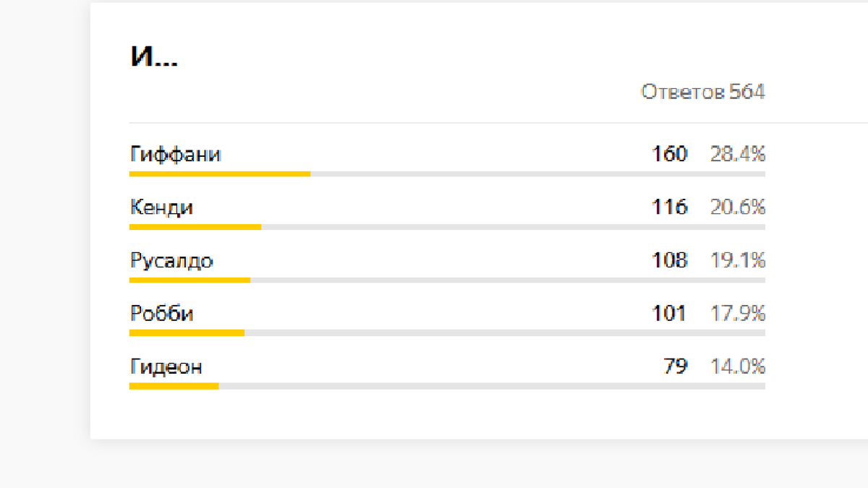Click the 28.4% percentage value
The width and height of the screenshot is (868, 488).
click(737, 155)
